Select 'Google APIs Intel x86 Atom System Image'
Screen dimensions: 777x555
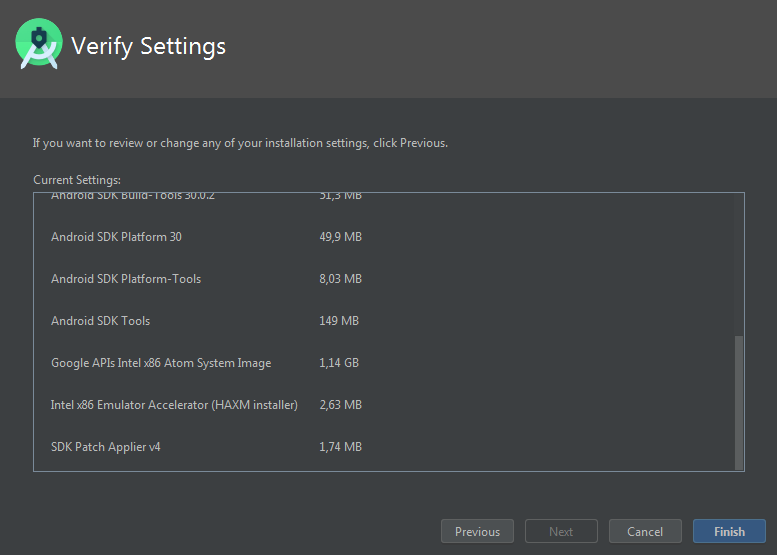point(161,363)
